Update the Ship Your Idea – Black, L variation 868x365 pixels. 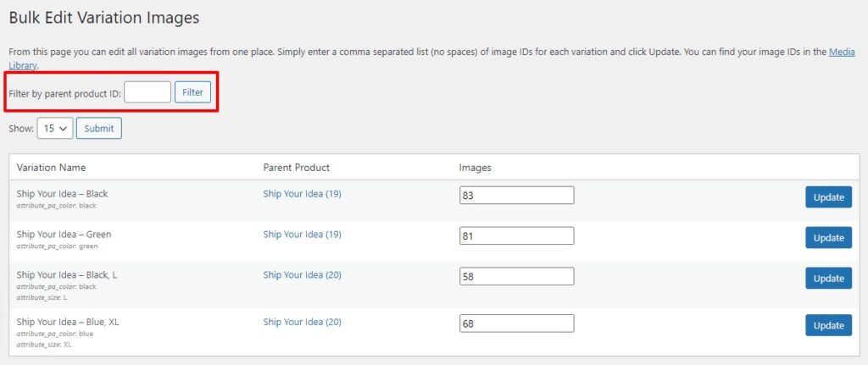click(x=827, y=279)
